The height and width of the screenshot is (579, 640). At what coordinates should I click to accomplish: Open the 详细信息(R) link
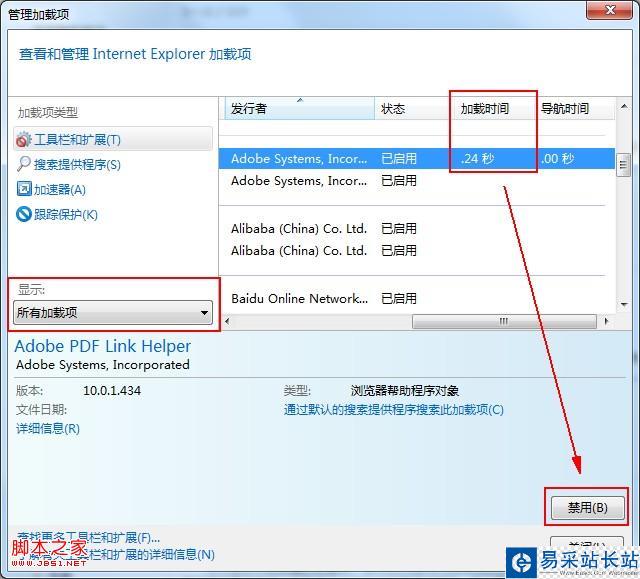48,428
